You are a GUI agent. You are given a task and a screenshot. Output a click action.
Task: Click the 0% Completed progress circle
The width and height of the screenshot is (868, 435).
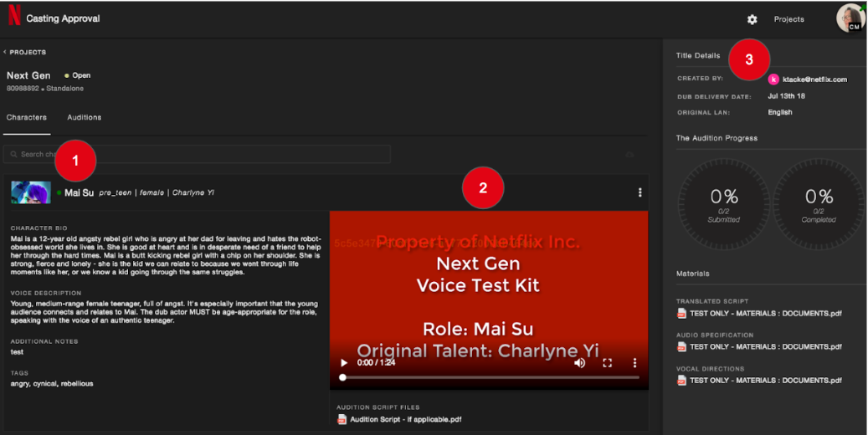tap(818, 204)
